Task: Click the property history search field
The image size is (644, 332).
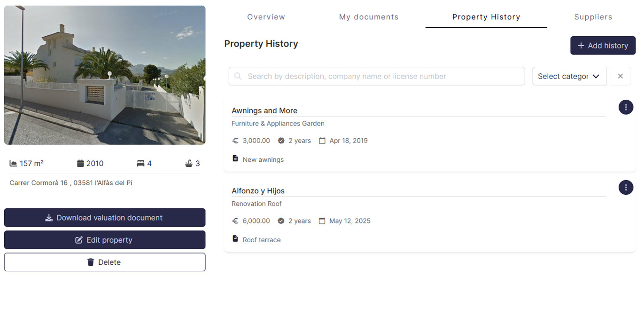Action: pos(377,76)
